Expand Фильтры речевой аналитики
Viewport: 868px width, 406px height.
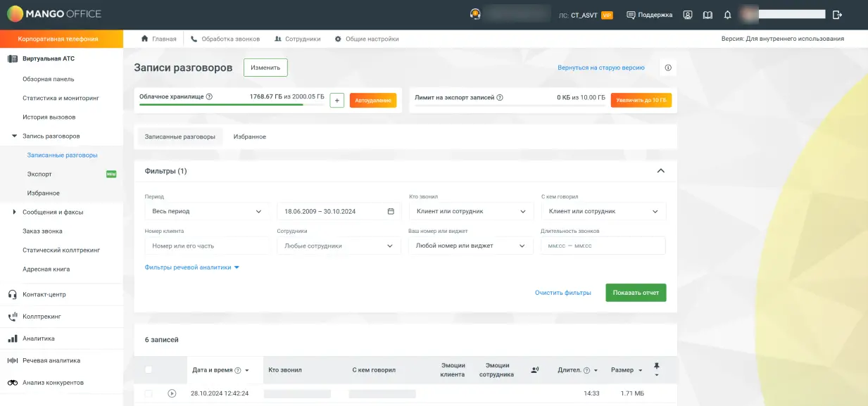point(192,267)
